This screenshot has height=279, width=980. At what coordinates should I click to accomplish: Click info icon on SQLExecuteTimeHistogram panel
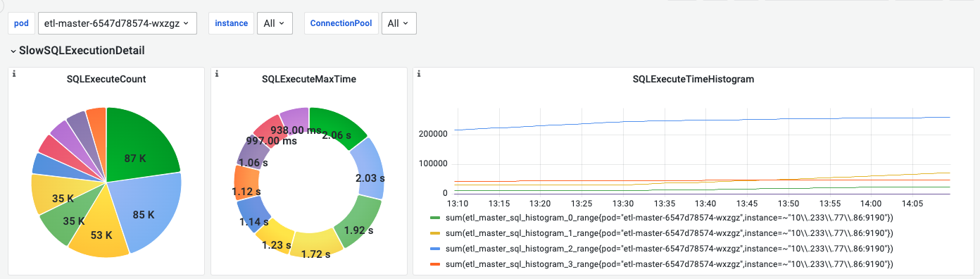[x=419, y=73]
